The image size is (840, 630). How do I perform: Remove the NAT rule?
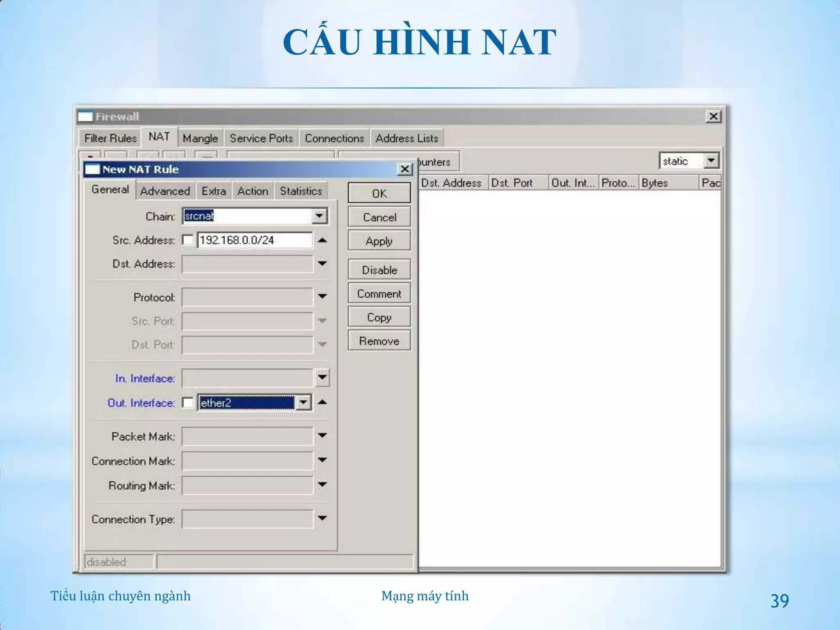point(379,341)
